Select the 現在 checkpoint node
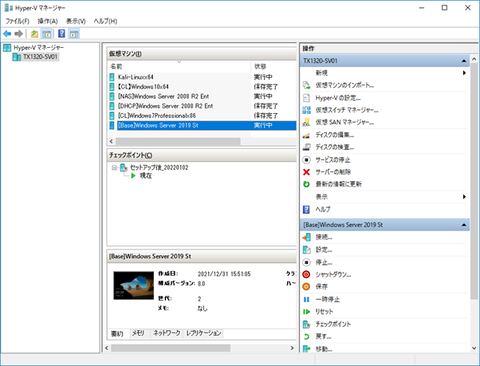Image resolution: width=480 pixels, height=366 pixels. pos(146,176)
